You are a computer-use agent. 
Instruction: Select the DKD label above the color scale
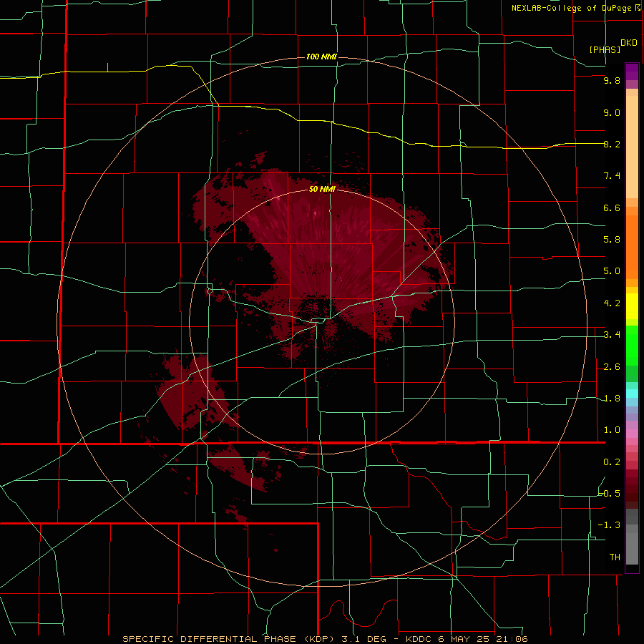[x=629, y=43]
